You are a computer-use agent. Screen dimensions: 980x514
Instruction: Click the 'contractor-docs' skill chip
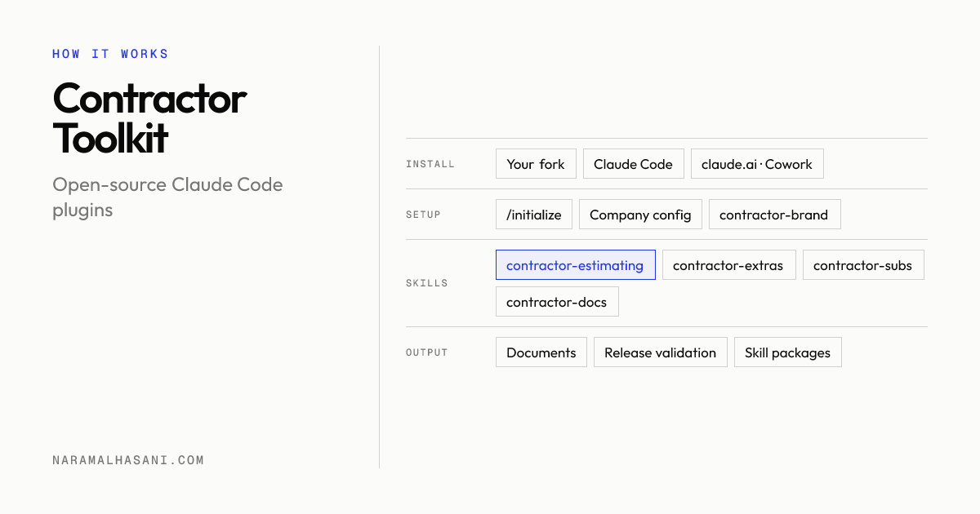point(557,302)
